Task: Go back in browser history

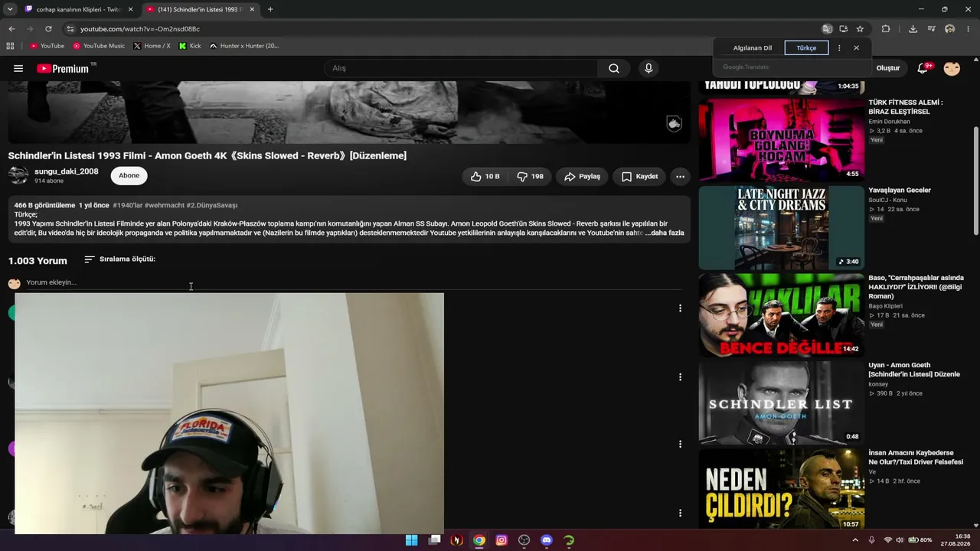Action: click(11, 29)
